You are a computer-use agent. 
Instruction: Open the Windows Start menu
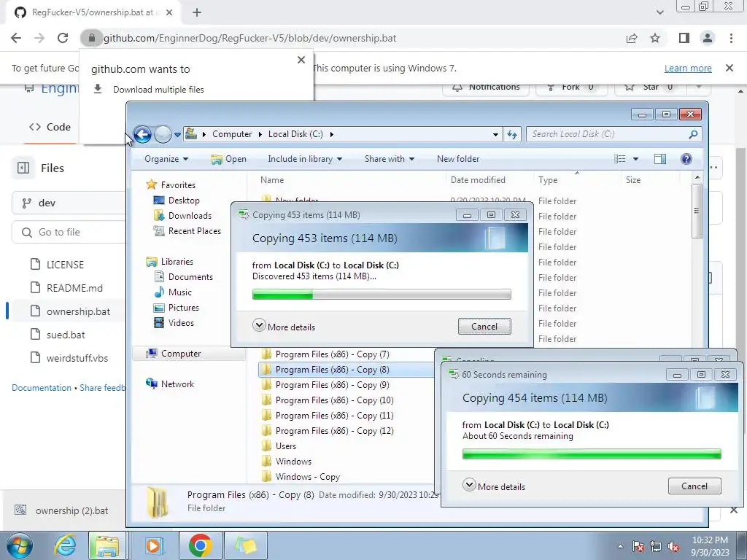(x=19, y=545)
